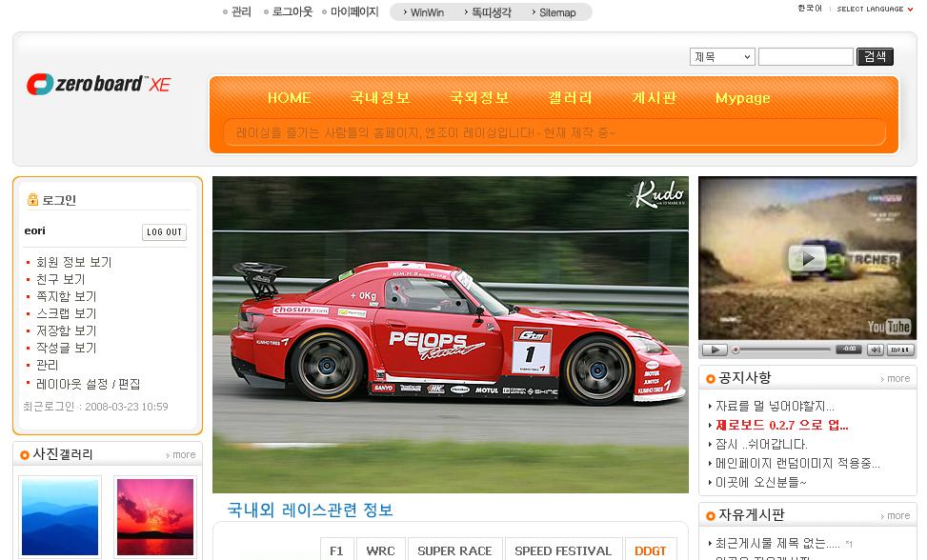Click the 한국어 language label
927x560 pixels.
coord(810,9)
